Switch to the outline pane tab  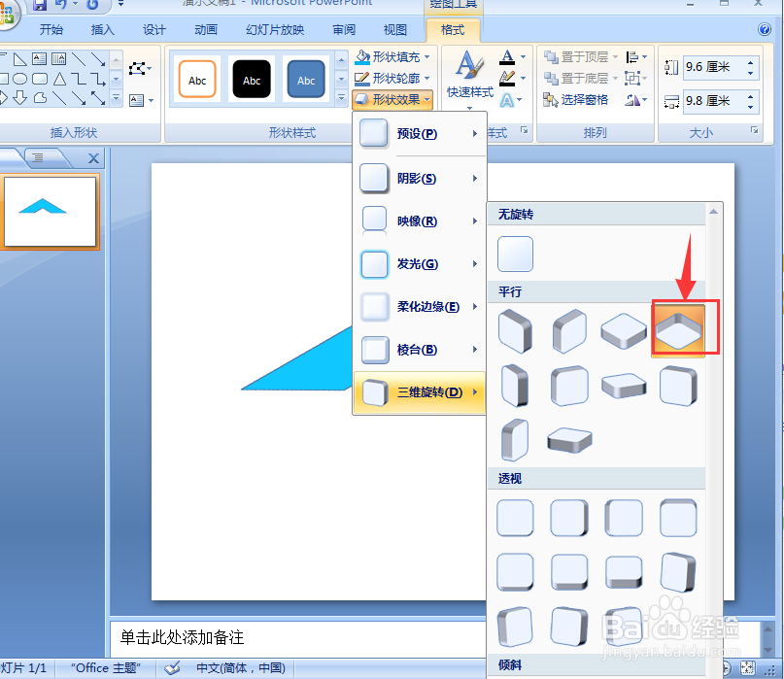[x=38, y=158]
